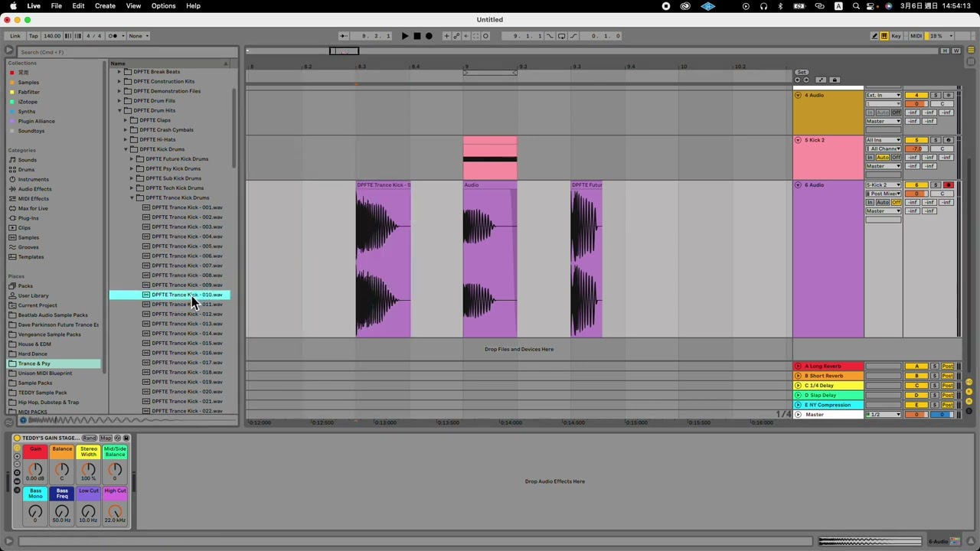
Task: Open the quantization menu showing None
Action: point(138,36)
